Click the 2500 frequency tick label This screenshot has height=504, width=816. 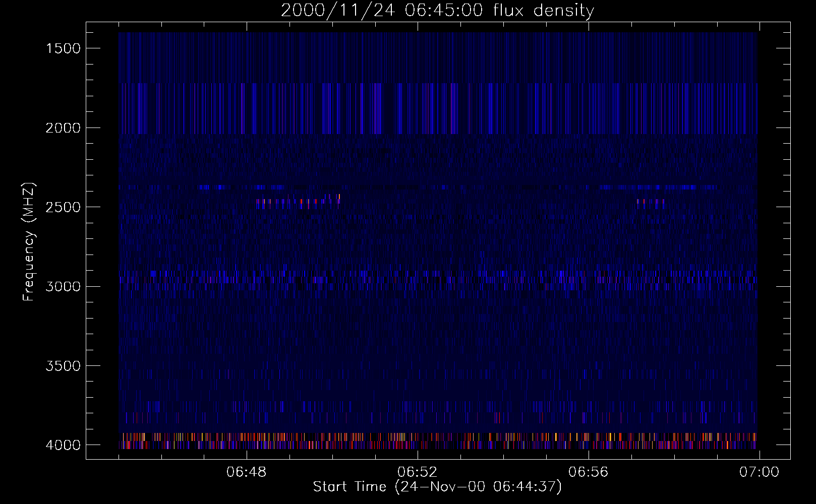click(x=63, y=207)
